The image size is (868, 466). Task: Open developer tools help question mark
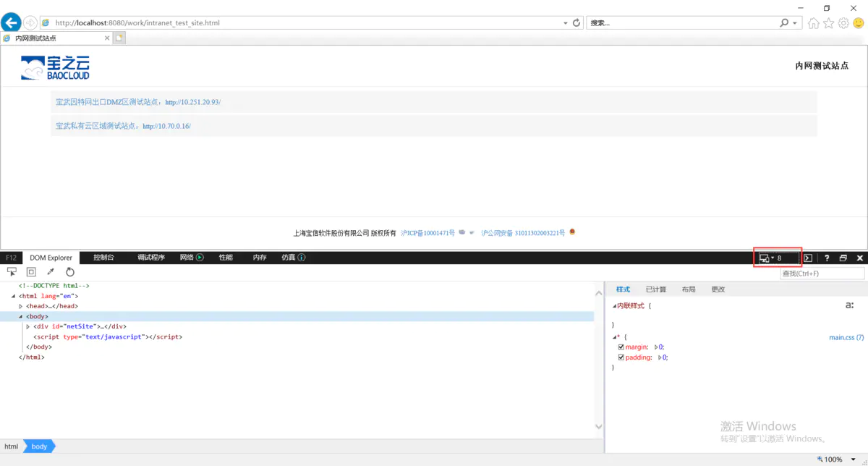pyautogui.click(x=827, y=258)
